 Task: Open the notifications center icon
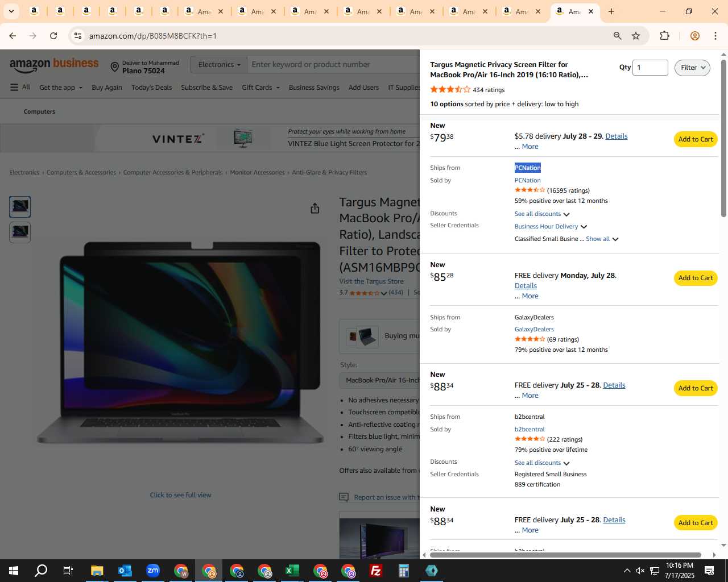click(x=709, y=571)
